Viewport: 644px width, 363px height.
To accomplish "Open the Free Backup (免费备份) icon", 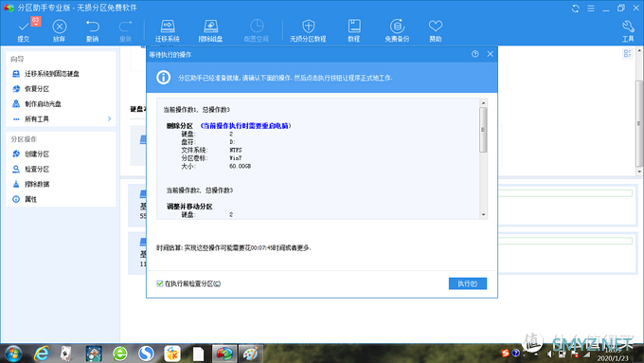I will (397, 27).
